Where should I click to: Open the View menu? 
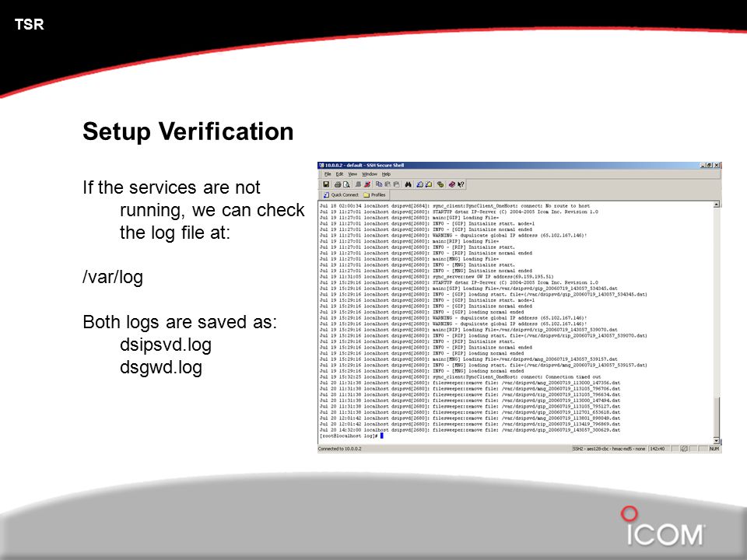(x=352, y=174)
